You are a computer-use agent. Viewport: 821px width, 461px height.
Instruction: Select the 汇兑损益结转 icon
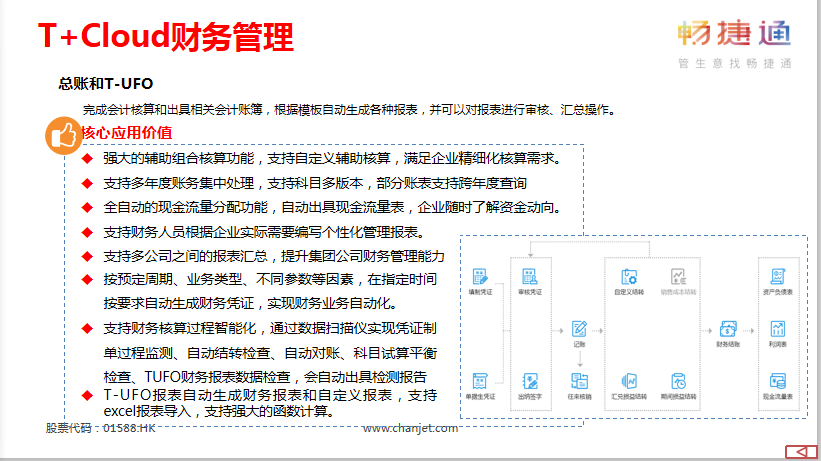coord(629,381)
